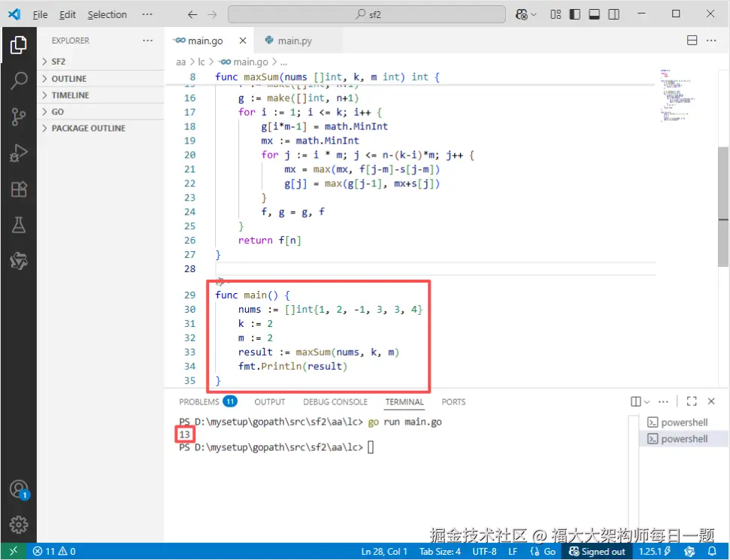The image size is (730, 560).
Task: Switch to the PORTS panel tab
Action: (453, 401)
